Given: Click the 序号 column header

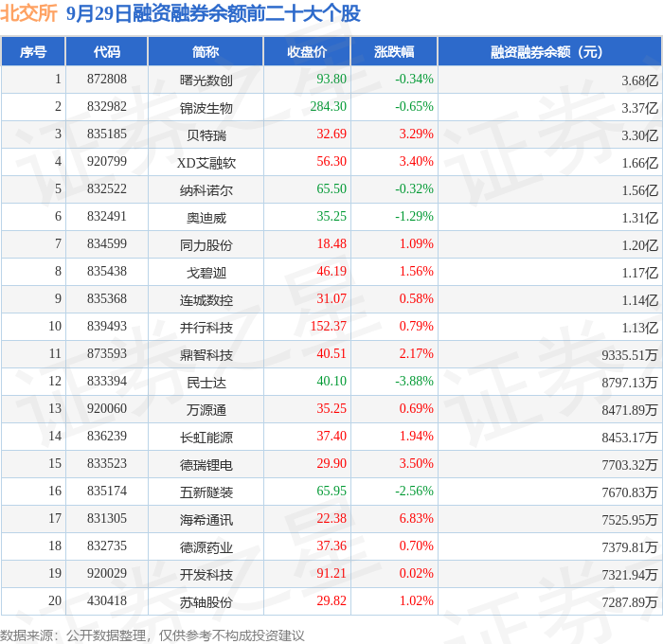Looking at the screenshot, I should [33, 51].
